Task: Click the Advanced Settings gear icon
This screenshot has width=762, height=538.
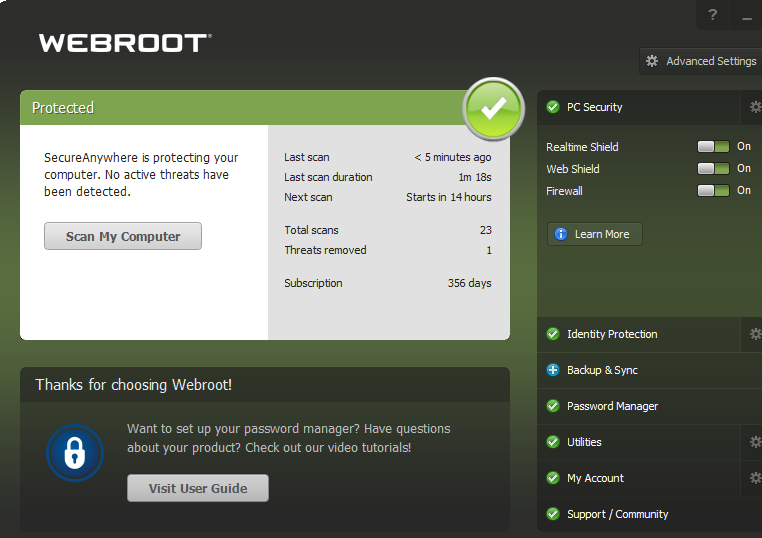Action: [x=652, y=61]
